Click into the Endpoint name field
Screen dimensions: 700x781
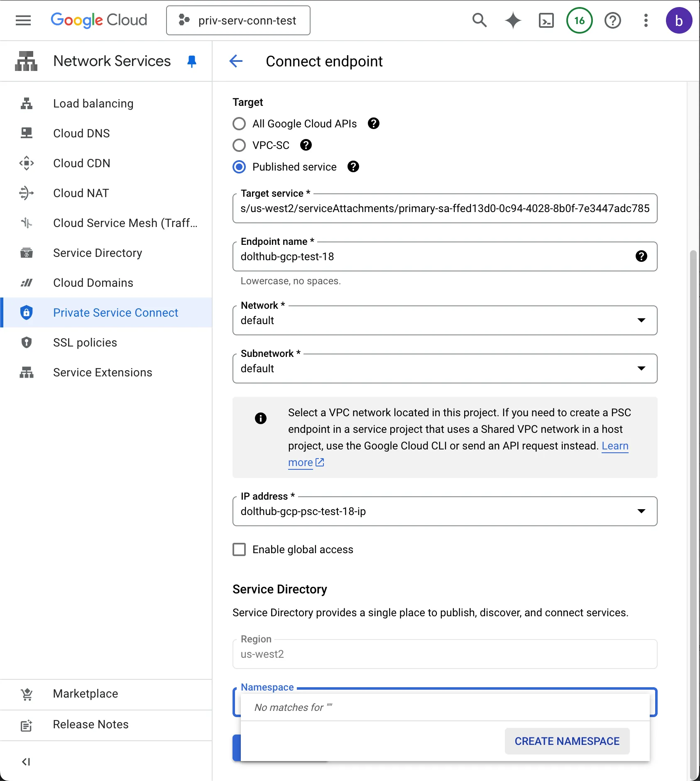(x=432, y=256)
